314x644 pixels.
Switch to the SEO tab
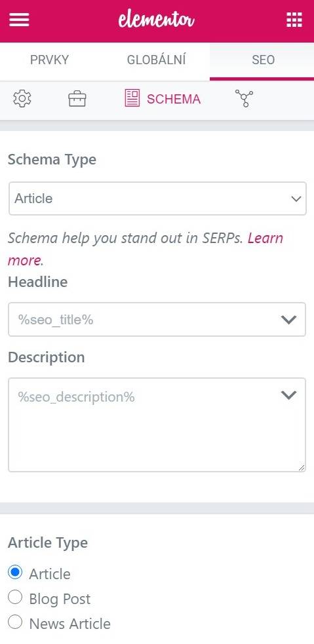263,60
